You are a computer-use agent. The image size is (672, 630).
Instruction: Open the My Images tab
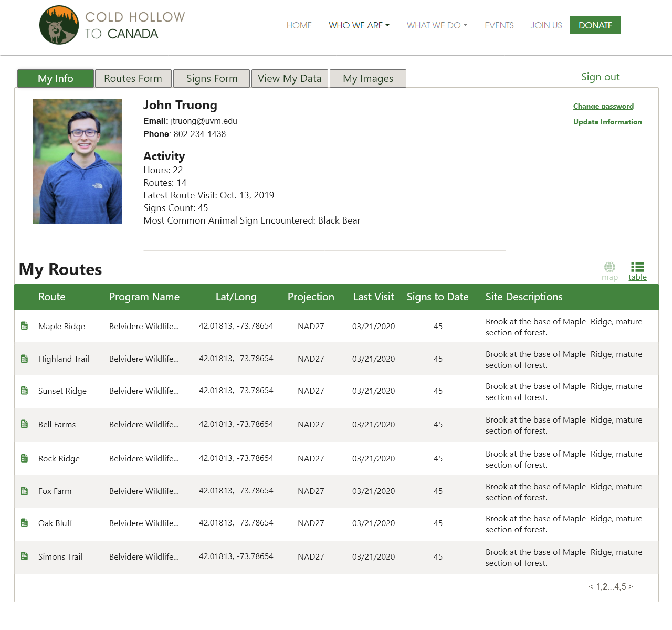point(367,78)
